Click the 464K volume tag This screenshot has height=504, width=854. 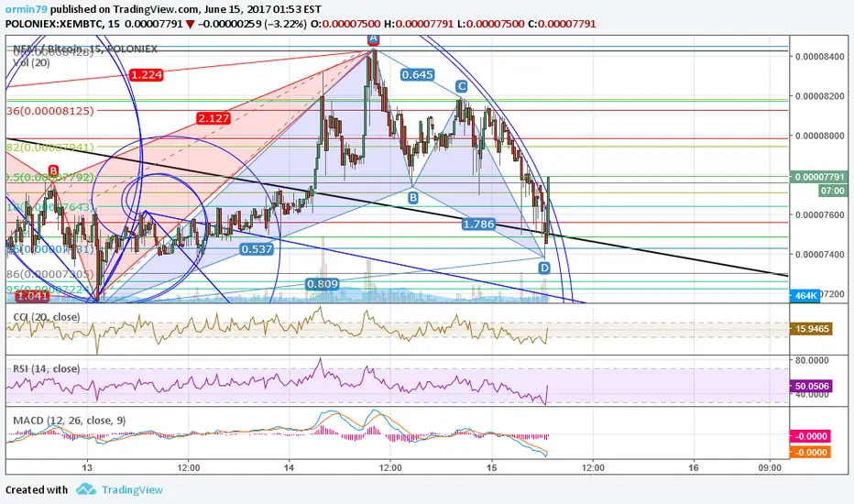[805, 296]
